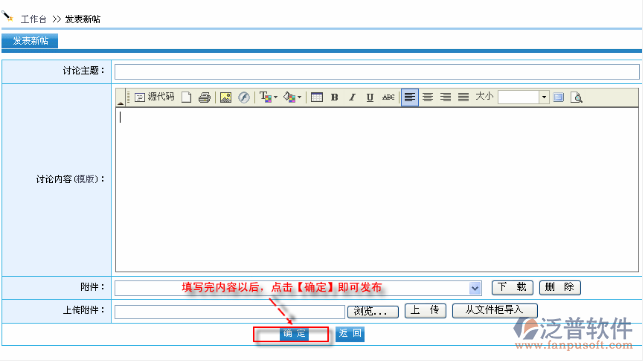Click the 从文件柜导入 button
The width and height of the screenshot is (643, 361).
point(495,310)
